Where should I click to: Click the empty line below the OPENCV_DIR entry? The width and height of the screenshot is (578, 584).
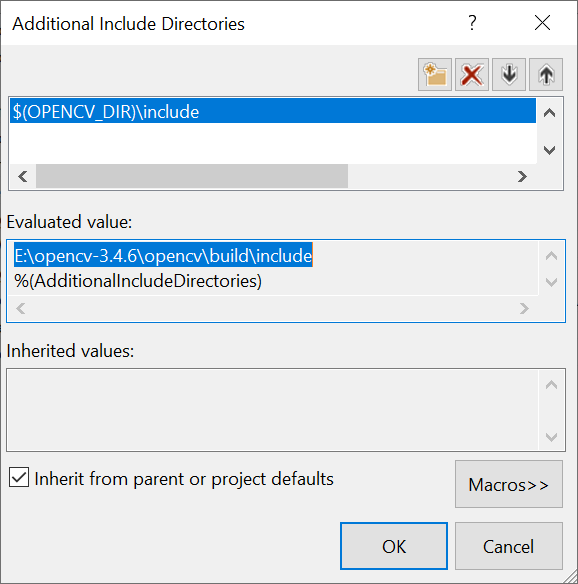(x=273, y=143)
